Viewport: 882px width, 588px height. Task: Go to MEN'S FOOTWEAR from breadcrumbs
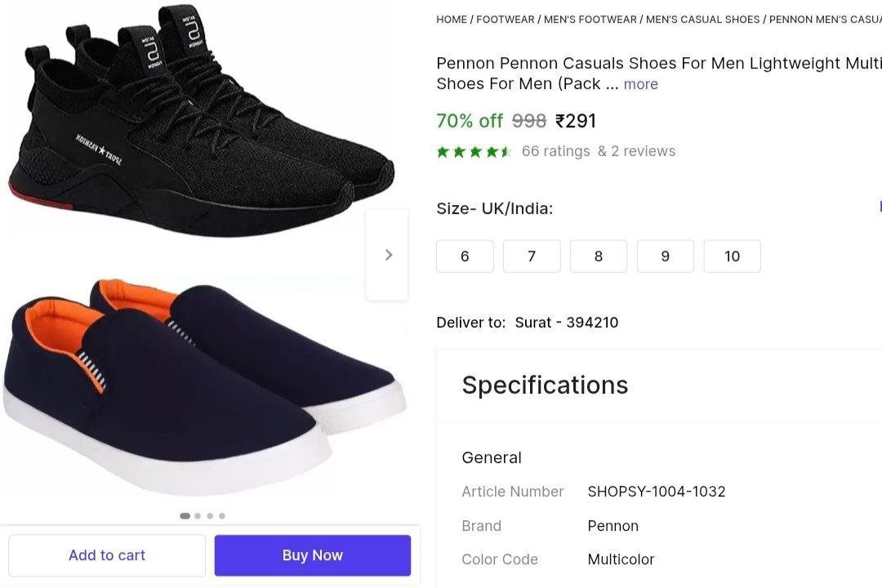pos(590,19)
